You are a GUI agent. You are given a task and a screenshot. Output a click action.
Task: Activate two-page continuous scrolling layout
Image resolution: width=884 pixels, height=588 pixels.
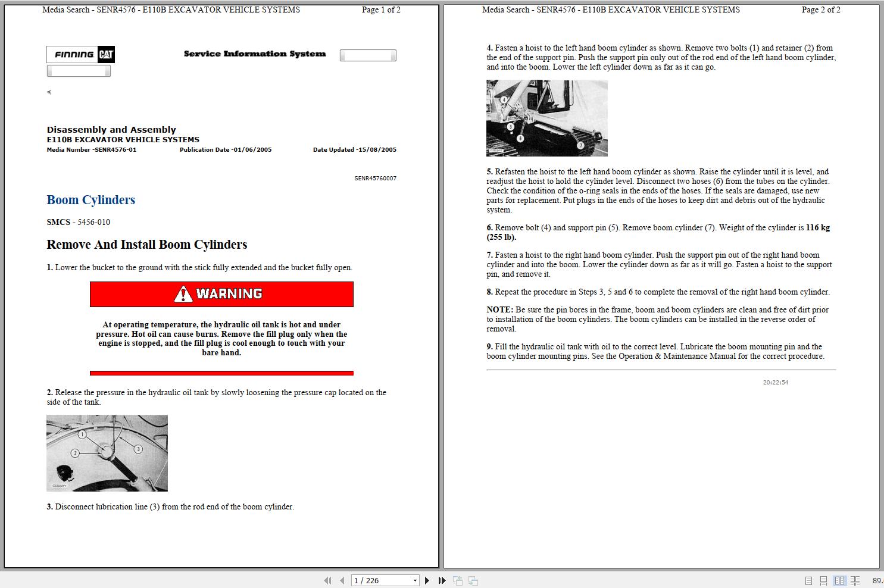tap(856, 580)
